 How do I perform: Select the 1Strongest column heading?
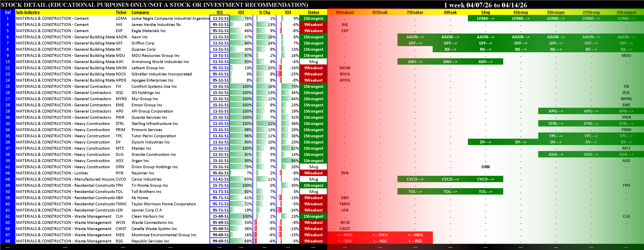626,12
